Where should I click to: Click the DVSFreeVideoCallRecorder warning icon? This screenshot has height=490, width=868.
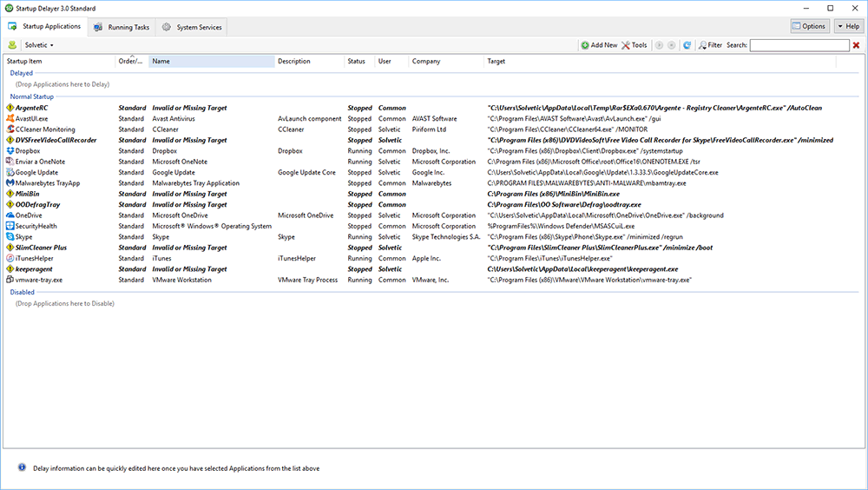tap(10, 140)
